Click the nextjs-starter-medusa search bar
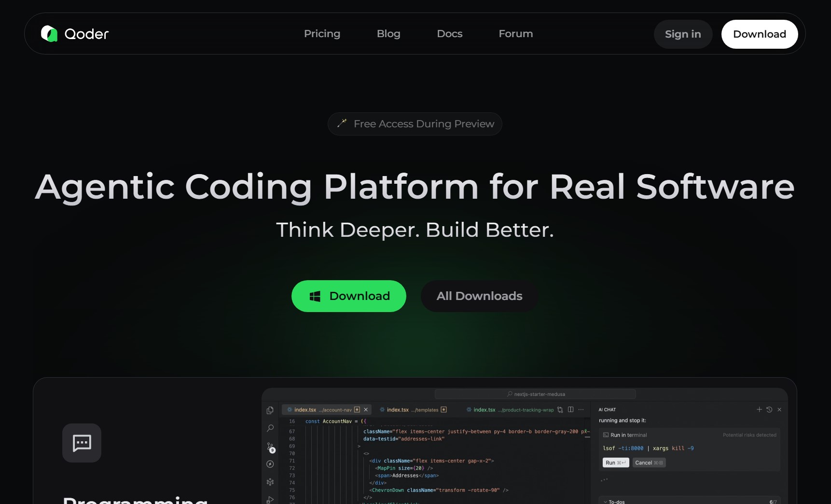The height and width of the screenshot is (504, 831). [535, 394]
